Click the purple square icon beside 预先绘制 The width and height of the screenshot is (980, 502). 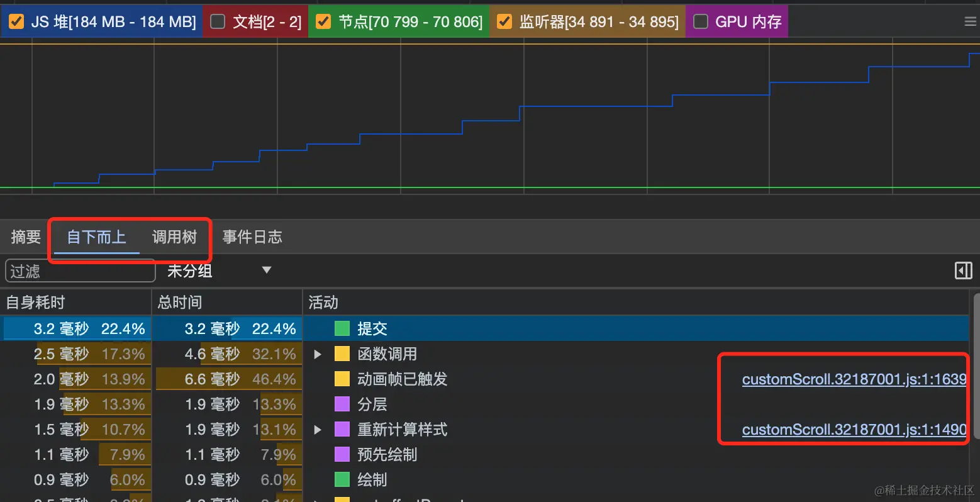pyautogui.click(x=342, y=454)
